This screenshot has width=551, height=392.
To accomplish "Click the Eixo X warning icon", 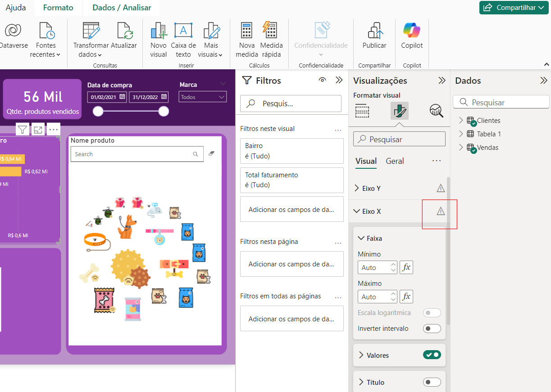I will (441, 211).
